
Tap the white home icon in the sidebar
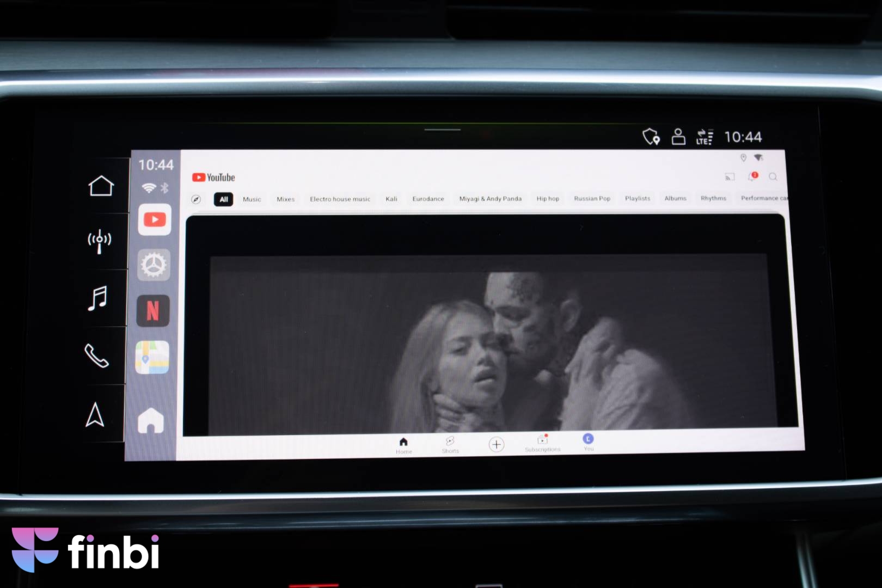tap(151, 421)
